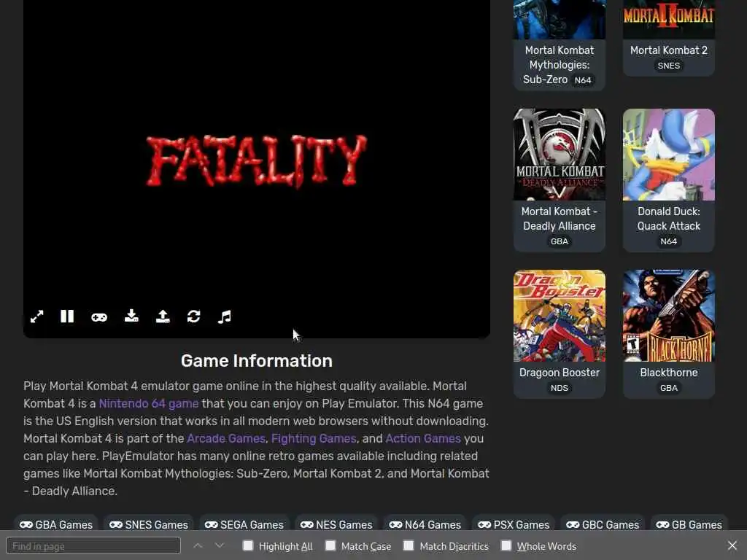Open the Arcade Games link

226,438
